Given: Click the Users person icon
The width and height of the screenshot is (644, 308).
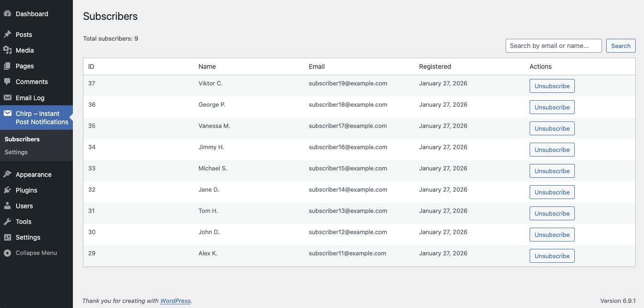Looking at the screenshot, I should point(7,206).
